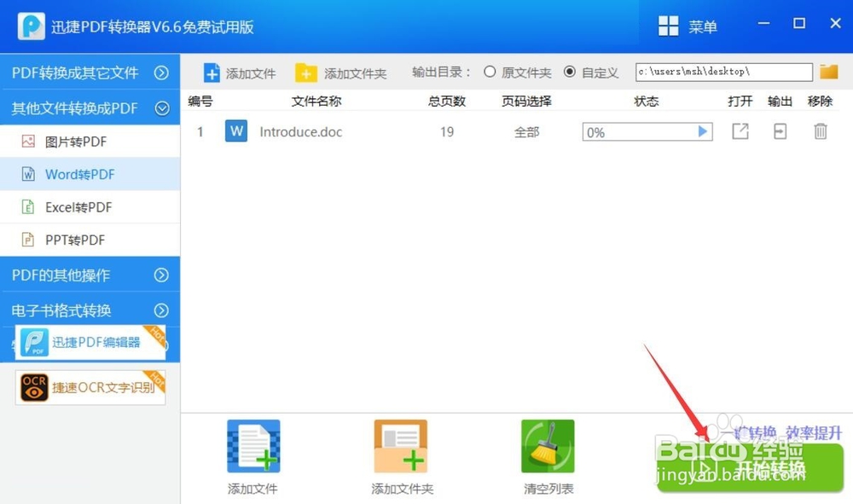Image resolution: width=853 pixels, height=504 pixels.
Task: Click the 迅捷PDF转换器 app logo
Action: click(x=31, y=26)
